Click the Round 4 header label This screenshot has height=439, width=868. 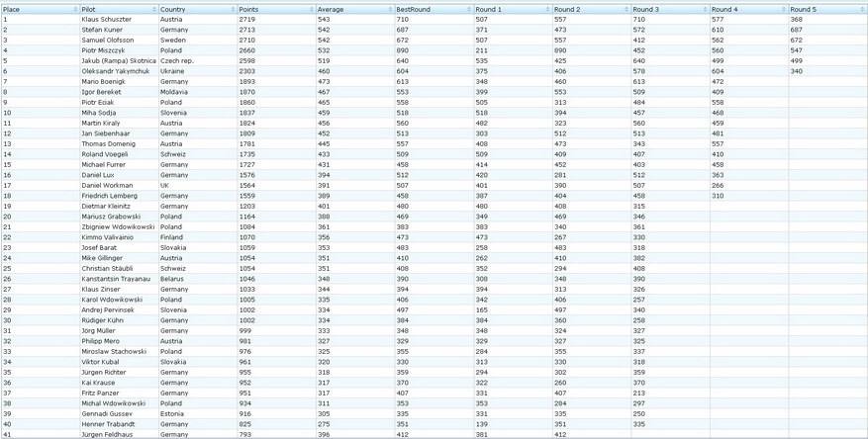tap(724, 9)
